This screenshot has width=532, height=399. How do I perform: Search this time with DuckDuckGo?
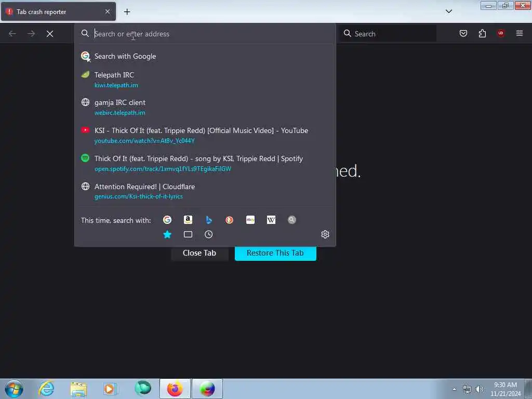[229, 220]
